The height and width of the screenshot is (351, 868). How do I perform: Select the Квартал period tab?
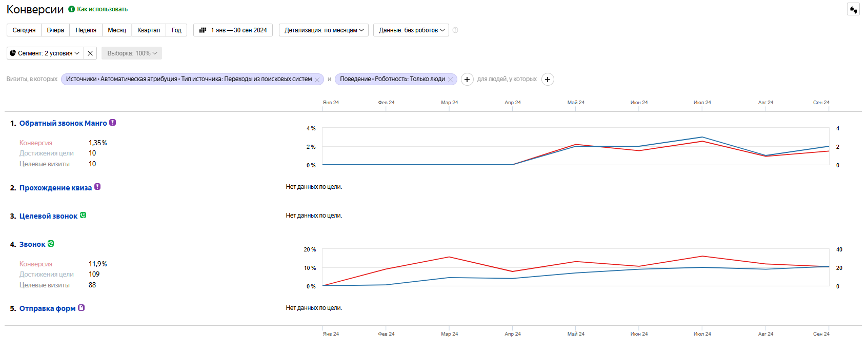click(149, 30)
